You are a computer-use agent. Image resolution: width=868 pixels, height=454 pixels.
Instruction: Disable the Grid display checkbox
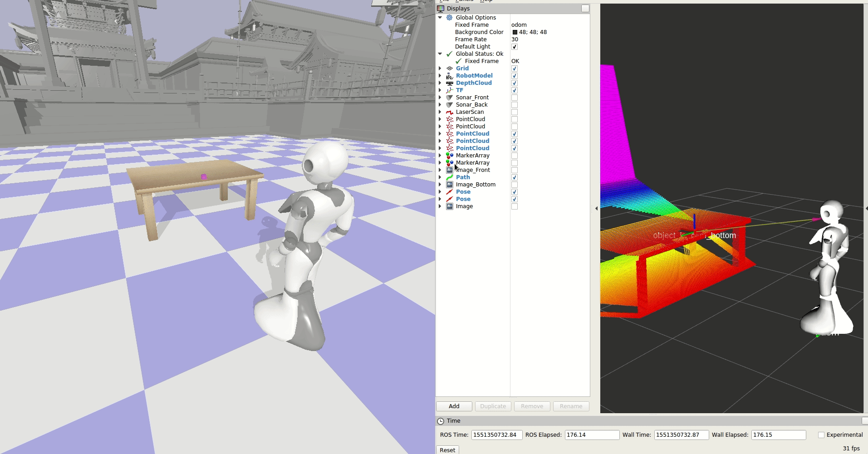[515, 68]
